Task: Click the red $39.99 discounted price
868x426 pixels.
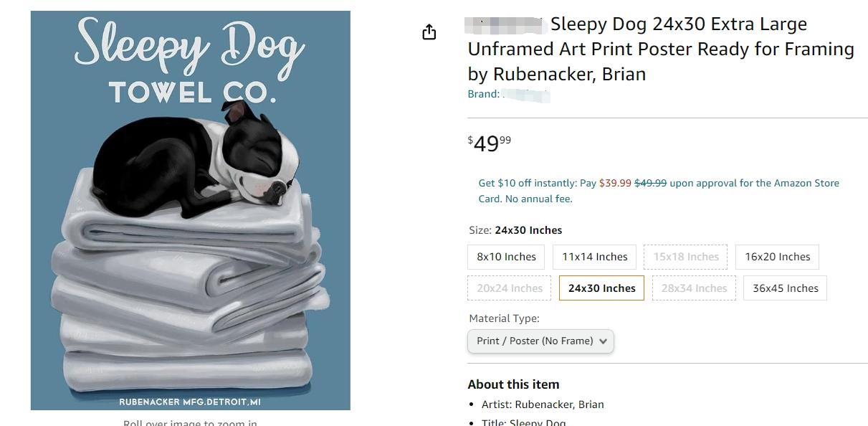Action: tap(615, 183)
